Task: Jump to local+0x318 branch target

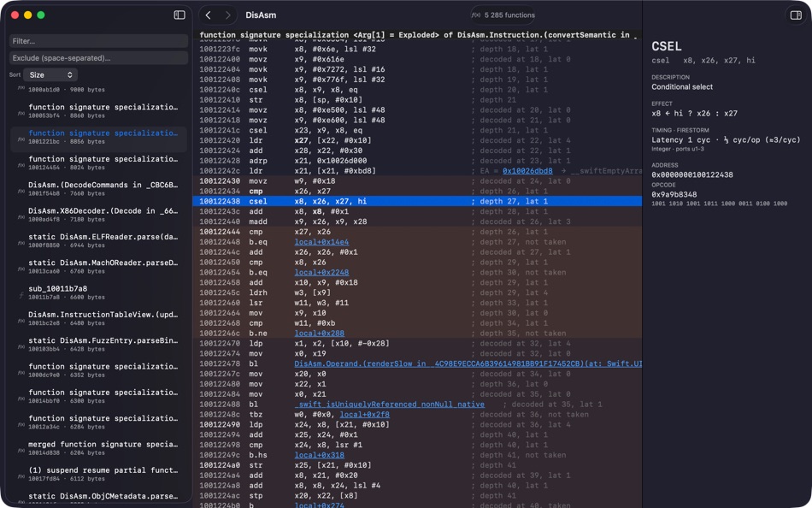Action: click(x=319, y=455)
